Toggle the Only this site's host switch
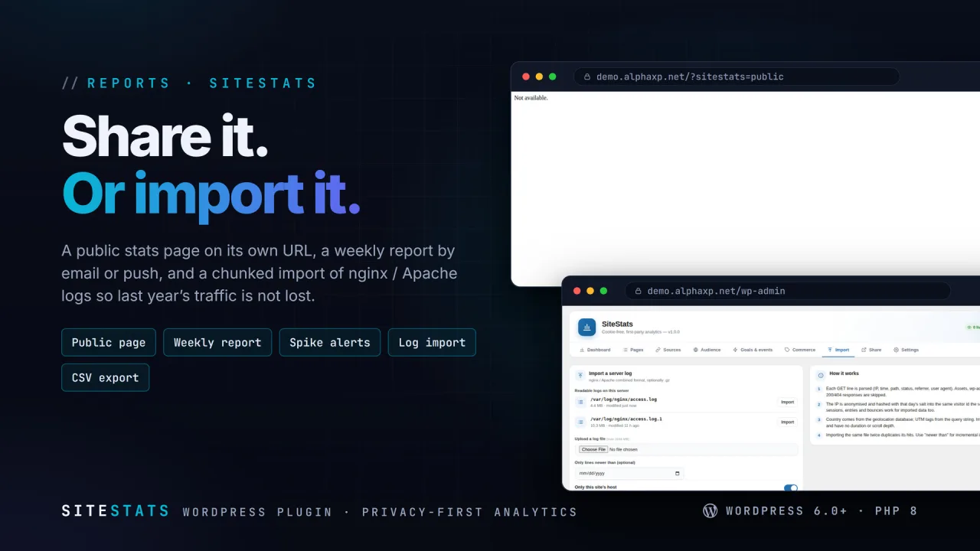The width and height of the screenshot is (980, 551). click(791, 487)
